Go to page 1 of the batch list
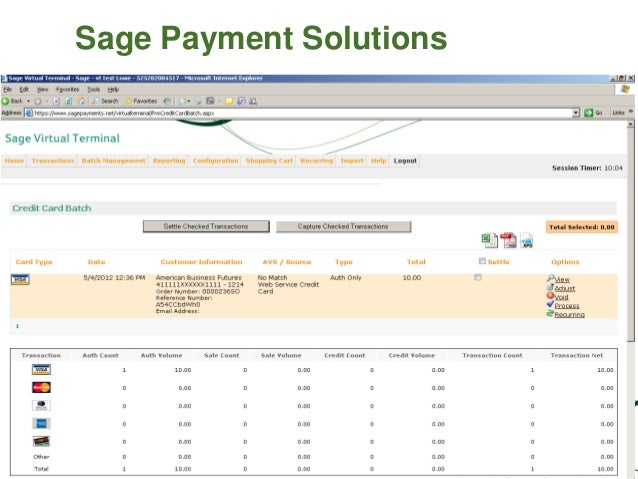Image resolution: width=638 pixels, height=479 pixels. [x=17, y=326]
